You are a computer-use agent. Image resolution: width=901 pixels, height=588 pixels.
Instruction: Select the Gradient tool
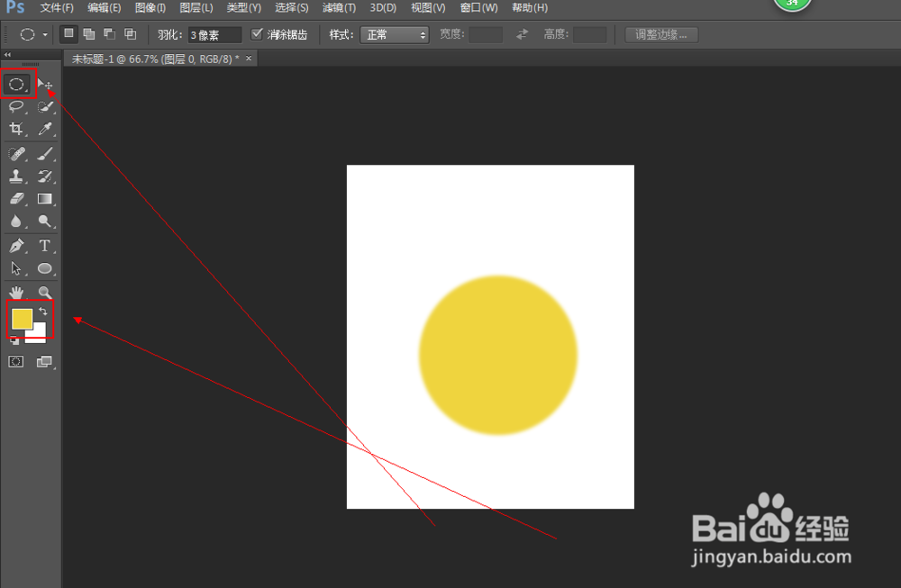[x=45, y=199]
